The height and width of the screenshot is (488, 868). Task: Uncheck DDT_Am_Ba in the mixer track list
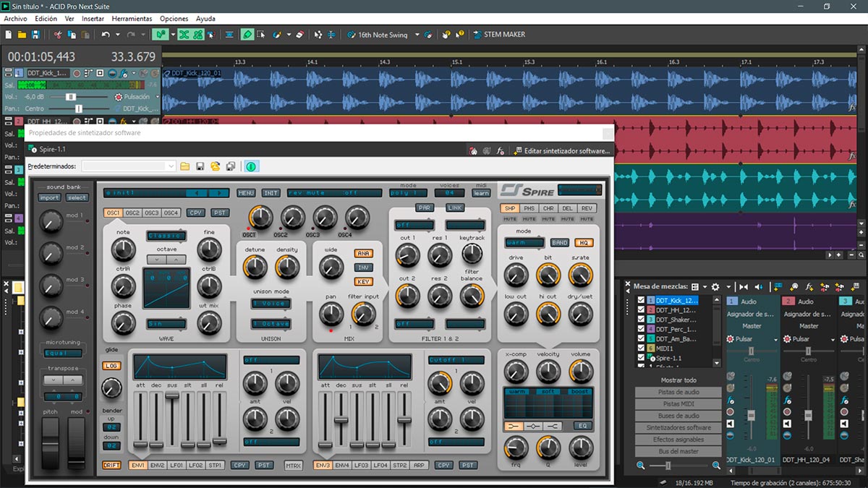click(x=640, y=338)
